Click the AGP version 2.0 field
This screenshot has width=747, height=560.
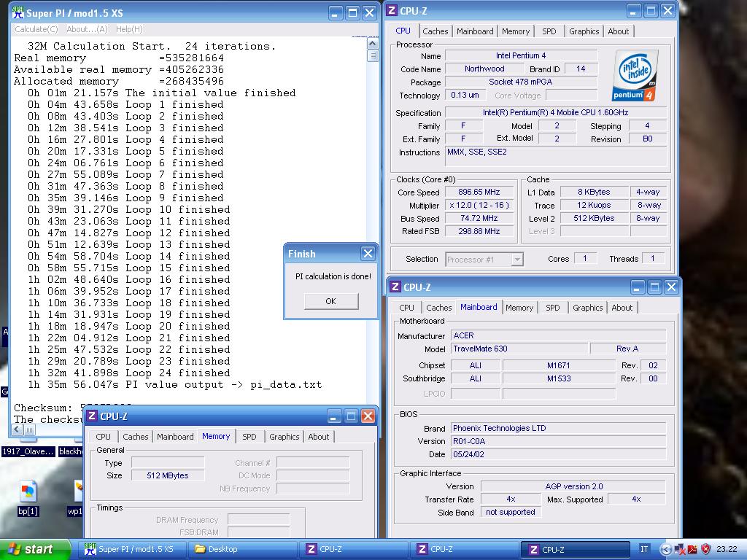[x=573, y=486]
